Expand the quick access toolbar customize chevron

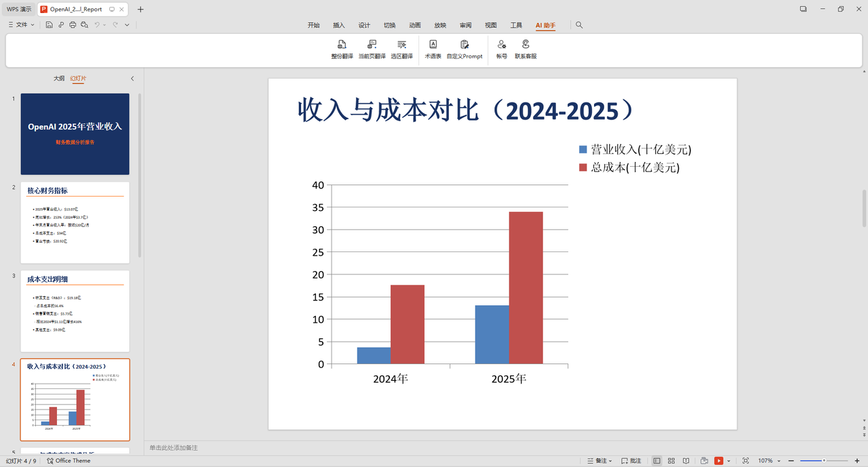point(127,25)
